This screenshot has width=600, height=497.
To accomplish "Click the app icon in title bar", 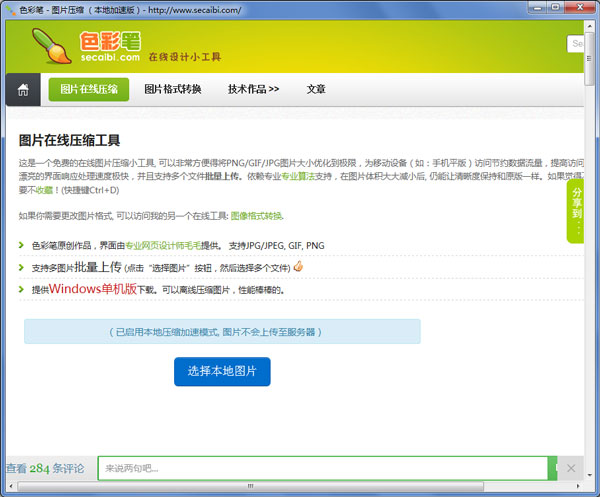I will [x=10, y=9].
